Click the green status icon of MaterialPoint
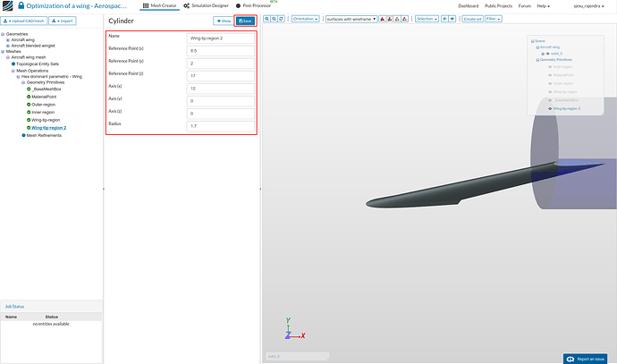The width and height of the screenshot is (617, 364). [x=29, y=97]
